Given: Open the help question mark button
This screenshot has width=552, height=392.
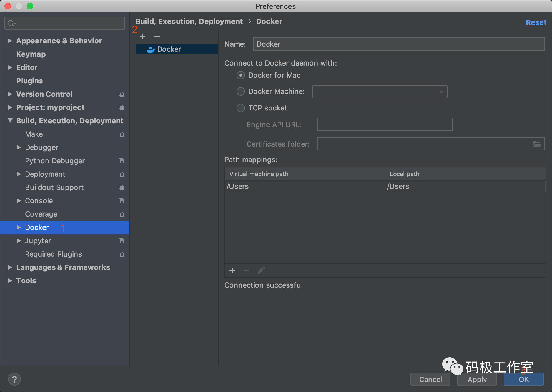Looking at the screenshot, I should coord(14,379).
